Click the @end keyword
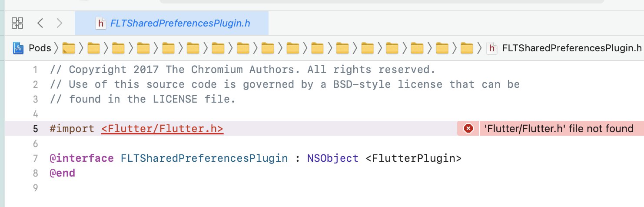Screen dimensions: 644x207 (x=62, y=173)
